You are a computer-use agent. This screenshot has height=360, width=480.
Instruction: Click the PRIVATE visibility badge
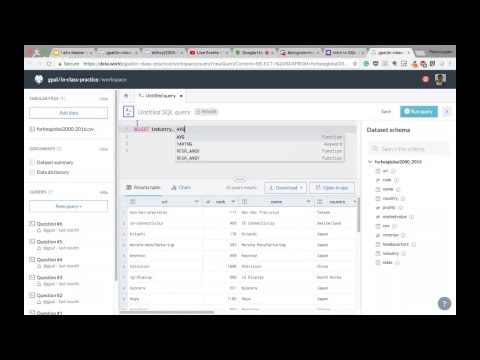pyautogui.click(x=206, y=112)
